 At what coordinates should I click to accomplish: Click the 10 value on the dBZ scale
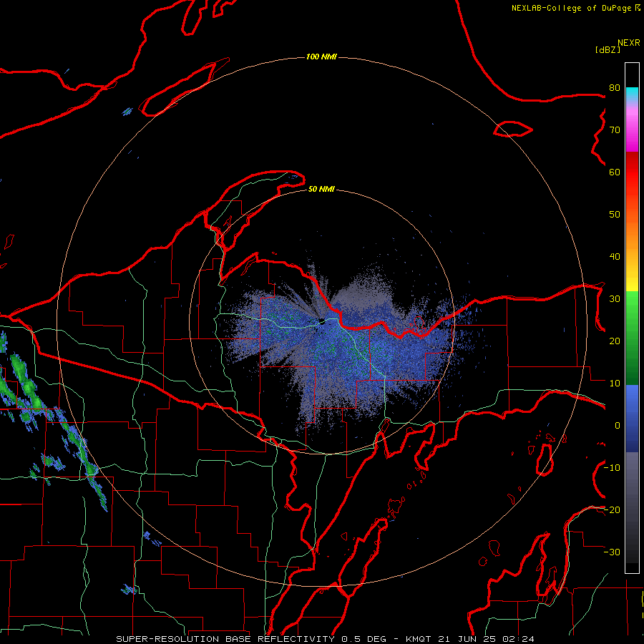(615, 384)
